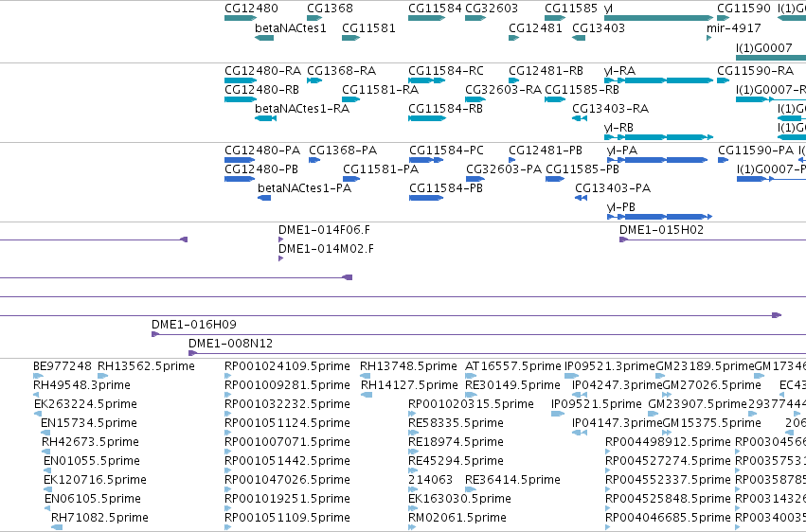Click the CG11581-PA protein label
Viewport: 806px width, 532px height.
[x=381, y=168]
